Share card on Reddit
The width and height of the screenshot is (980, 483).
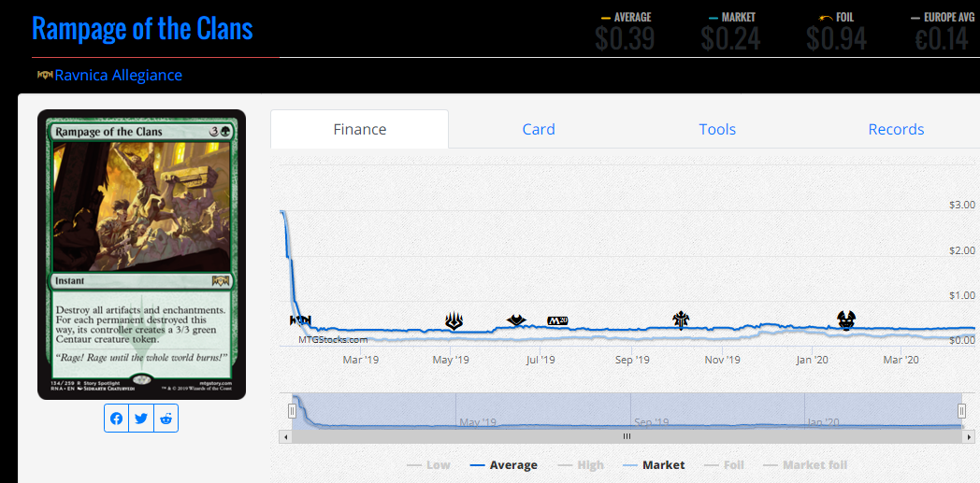166,419
